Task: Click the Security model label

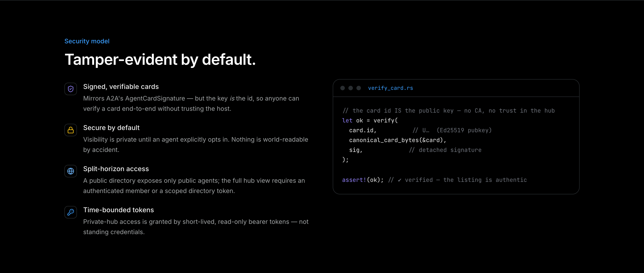Action: (87, 41)
